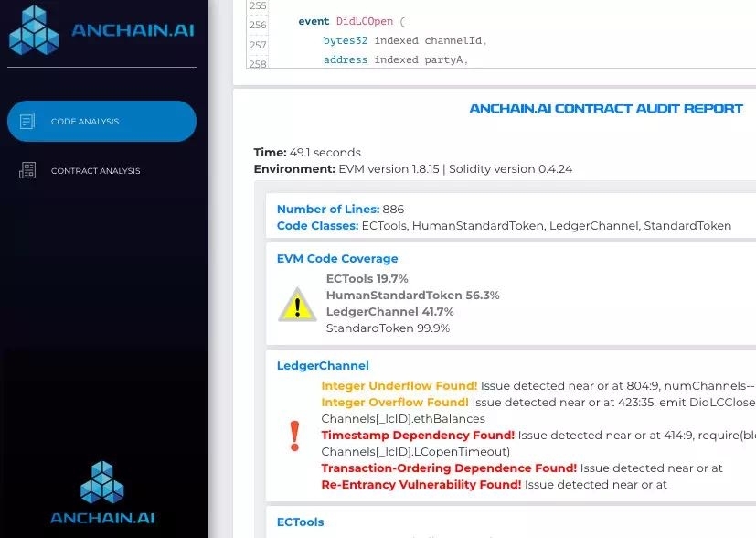Screen dimensions: 756x538
Task: Click the yellow warning triangle icon
Action: coord(297,305)
